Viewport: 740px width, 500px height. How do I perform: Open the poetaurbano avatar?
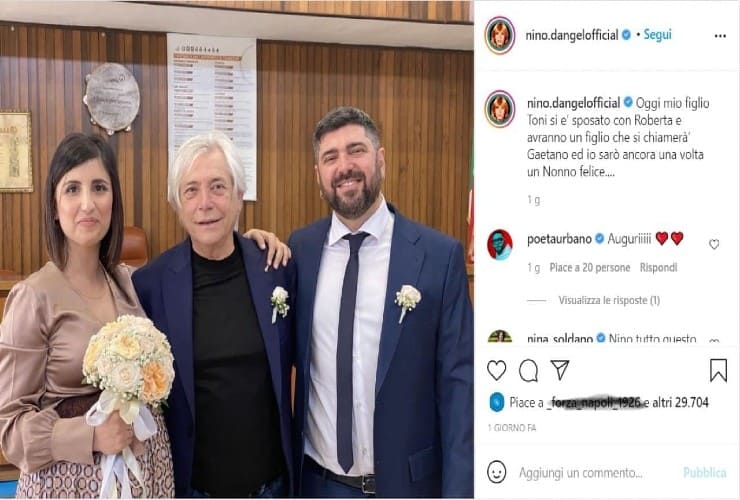point(499,245)
